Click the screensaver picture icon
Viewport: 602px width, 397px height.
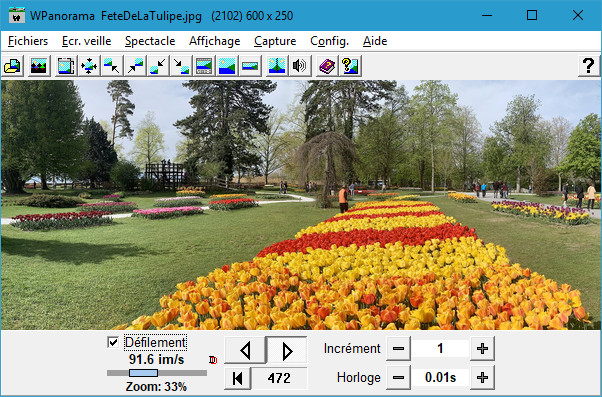39,66
